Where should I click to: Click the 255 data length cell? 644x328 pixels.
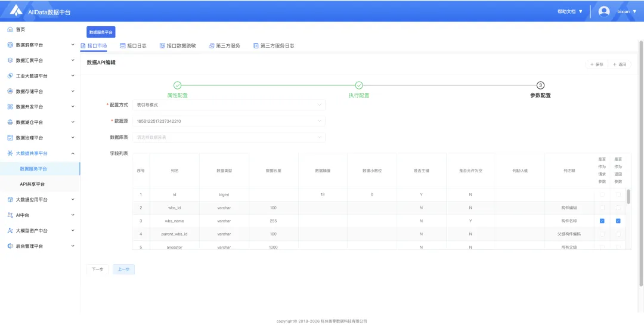pos(274,221)
